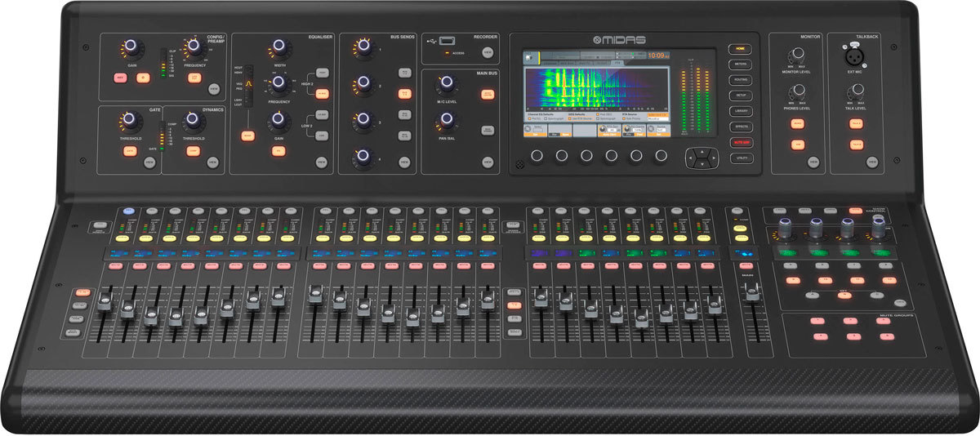The height and width of the screenshot is (436, 980).
Task: Open the HOME screen button
Action: click(x=740, y=49)
